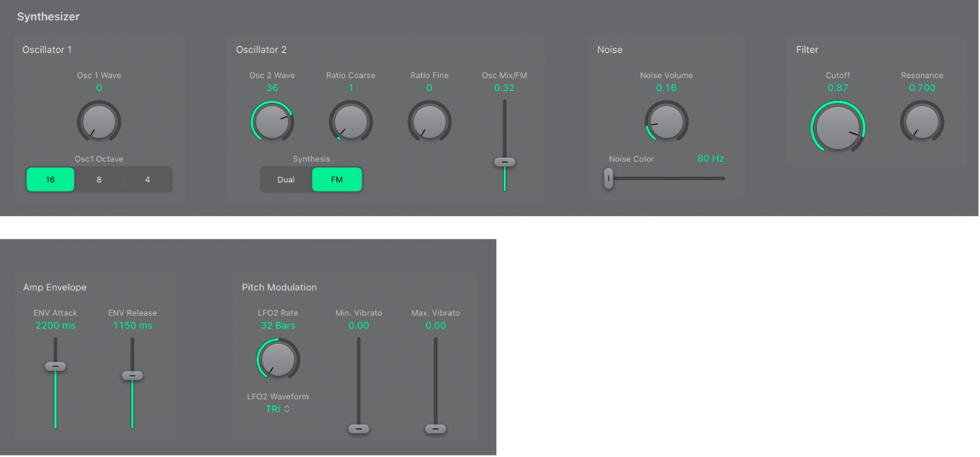The image size is (980, 457).
Task: Adjust the Osc 1 Wave knob
Action: tap(99, 122)
